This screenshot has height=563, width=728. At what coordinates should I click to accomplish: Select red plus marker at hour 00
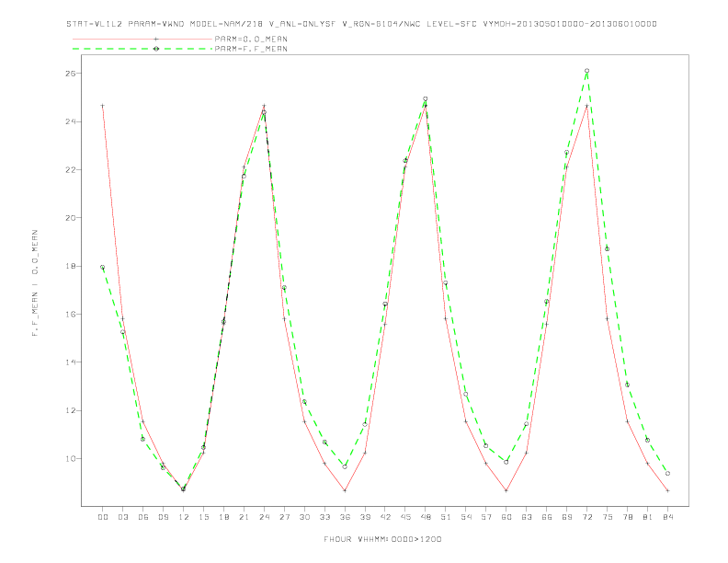point(103,106)
